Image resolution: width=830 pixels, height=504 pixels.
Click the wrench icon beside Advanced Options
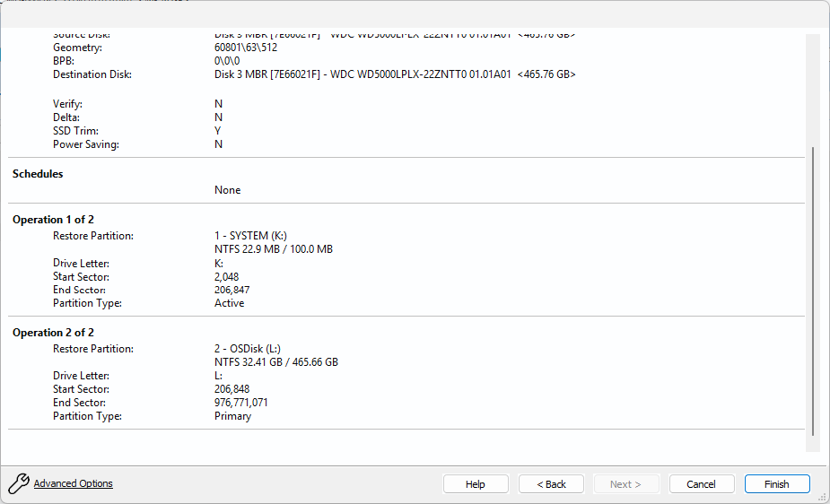(x=19, y=484)
